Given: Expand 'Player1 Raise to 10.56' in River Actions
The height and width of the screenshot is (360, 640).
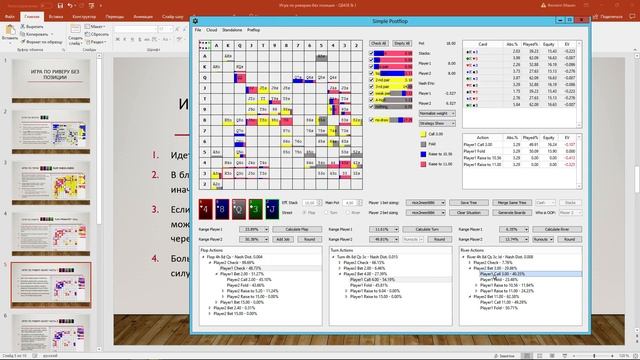Looking at the screenshot, I should tap(476, 285).
